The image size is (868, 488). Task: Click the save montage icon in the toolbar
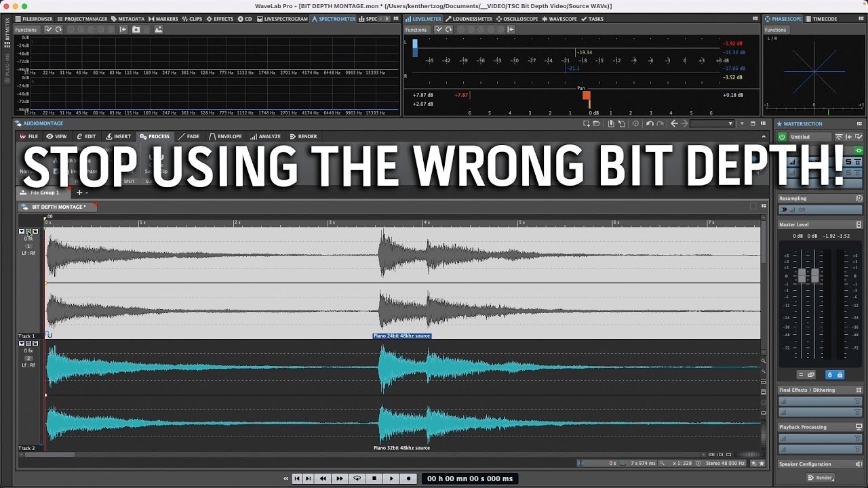611,123
